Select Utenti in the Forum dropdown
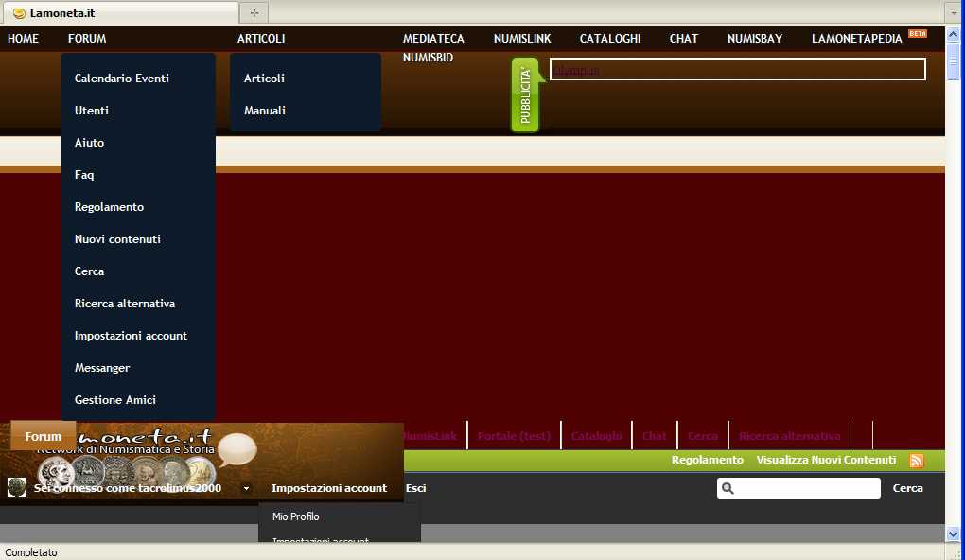The height and width of the screenshot is (560, 965). pos(92,111)
